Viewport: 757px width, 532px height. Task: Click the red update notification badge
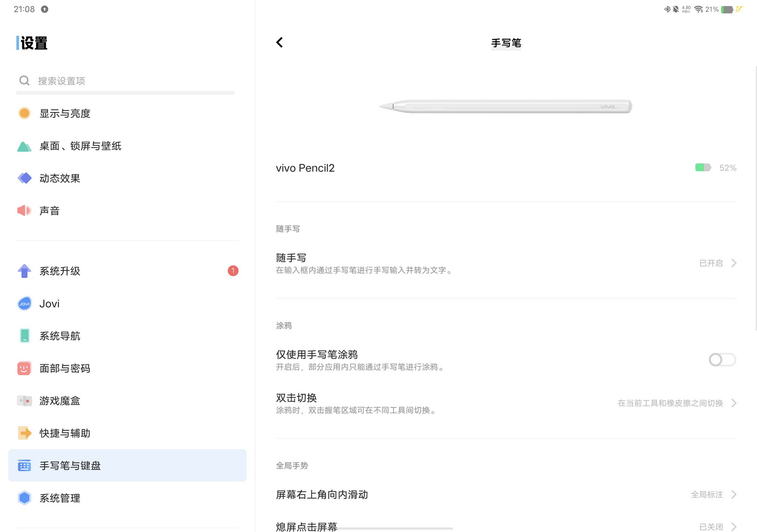pyautogui.click(x=233, y=271)
